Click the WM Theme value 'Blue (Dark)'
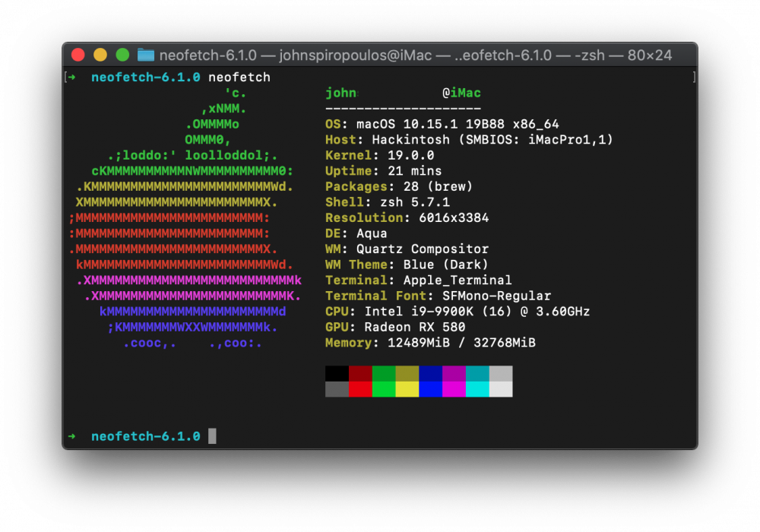The image size is (760, 532). tap(446, 264)
